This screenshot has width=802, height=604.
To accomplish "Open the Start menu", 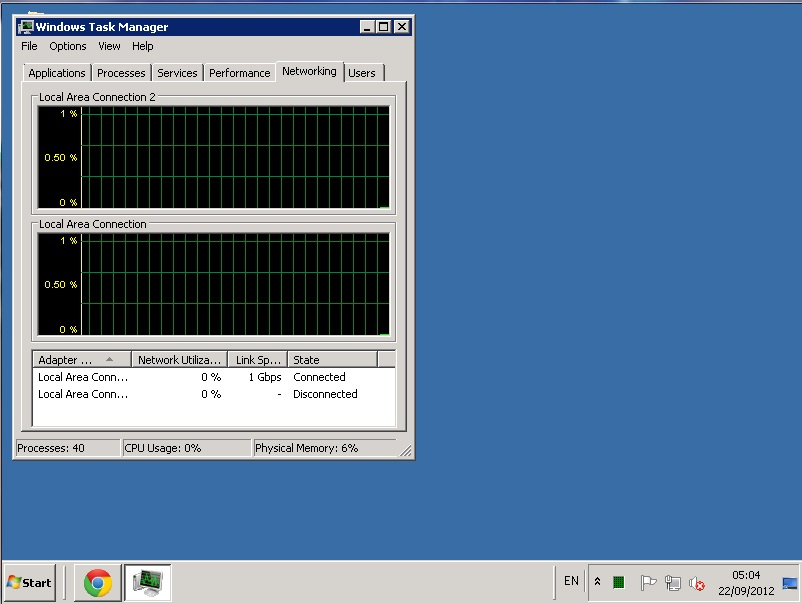I will click(30, 582).
